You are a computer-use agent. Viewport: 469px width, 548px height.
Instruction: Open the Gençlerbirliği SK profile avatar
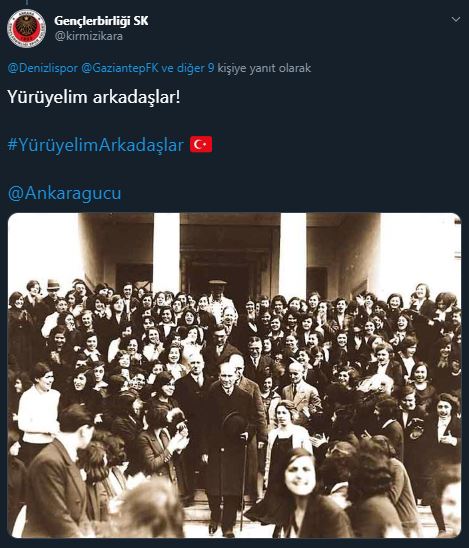coord(27,28)
